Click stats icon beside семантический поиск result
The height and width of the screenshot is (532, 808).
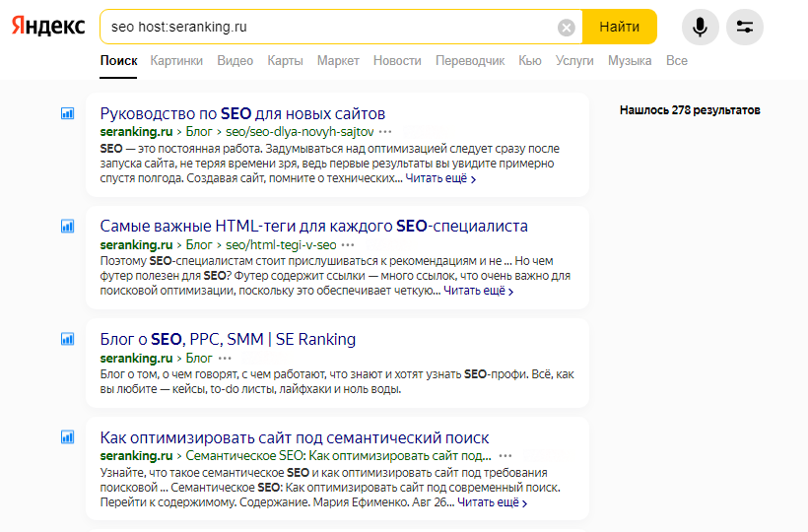[x=68, y=437]
